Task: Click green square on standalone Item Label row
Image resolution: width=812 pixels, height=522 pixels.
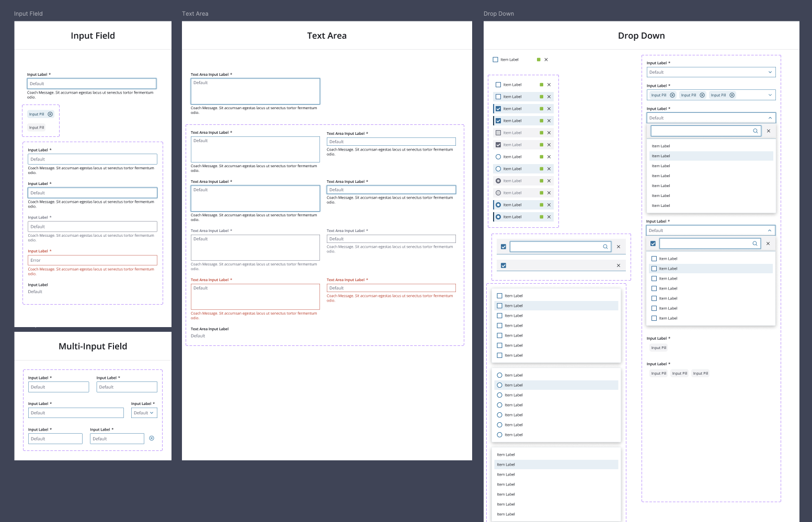Action: click(539, 60)
